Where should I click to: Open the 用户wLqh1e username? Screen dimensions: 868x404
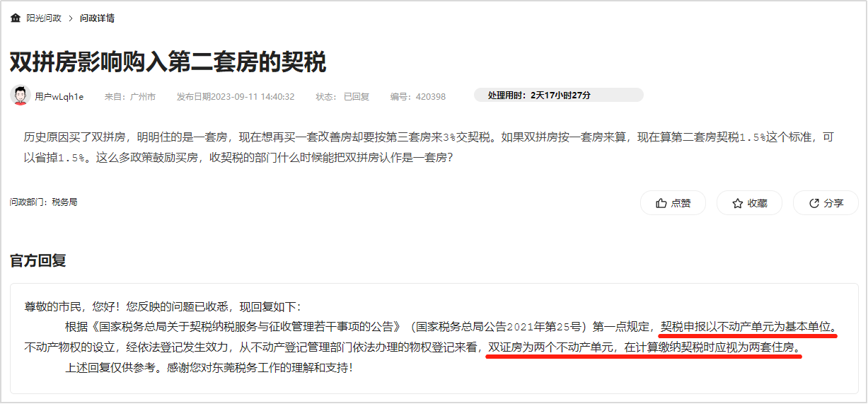point(59,96)
